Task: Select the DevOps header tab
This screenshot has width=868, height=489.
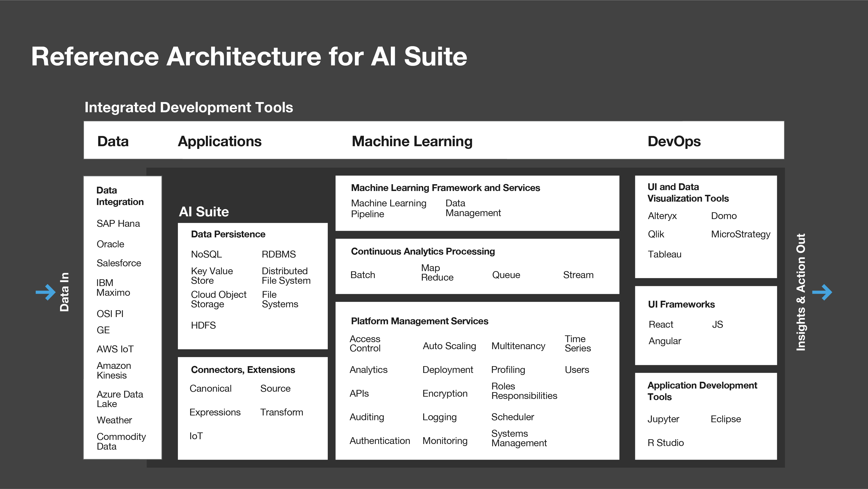Action: click(x=674, y=141)
